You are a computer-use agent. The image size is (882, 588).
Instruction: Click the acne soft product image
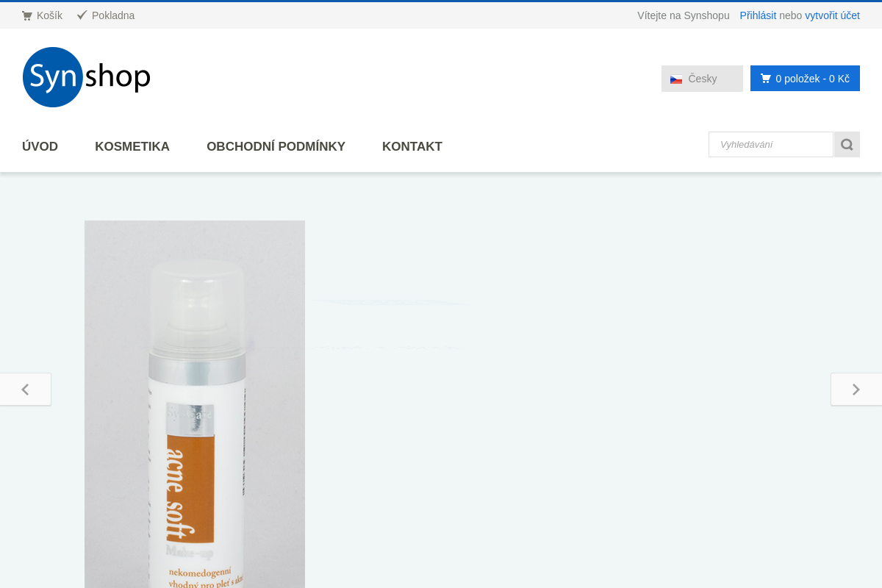[195, 404]
